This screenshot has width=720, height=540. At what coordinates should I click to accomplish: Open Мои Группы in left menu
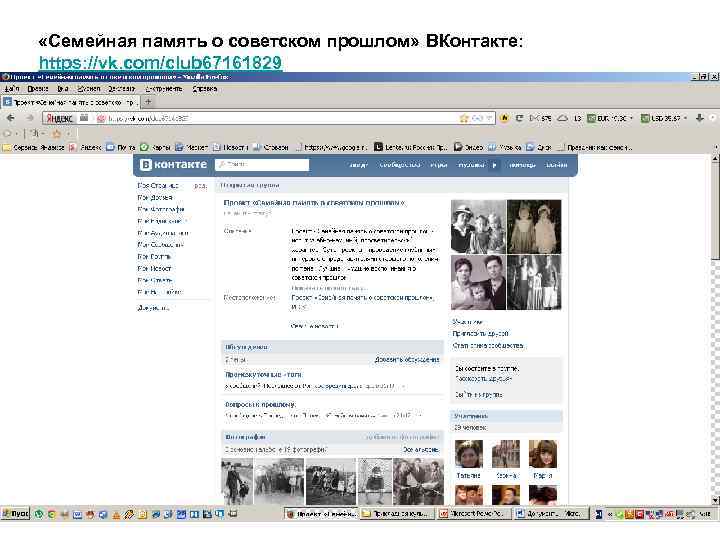point(154,256)
